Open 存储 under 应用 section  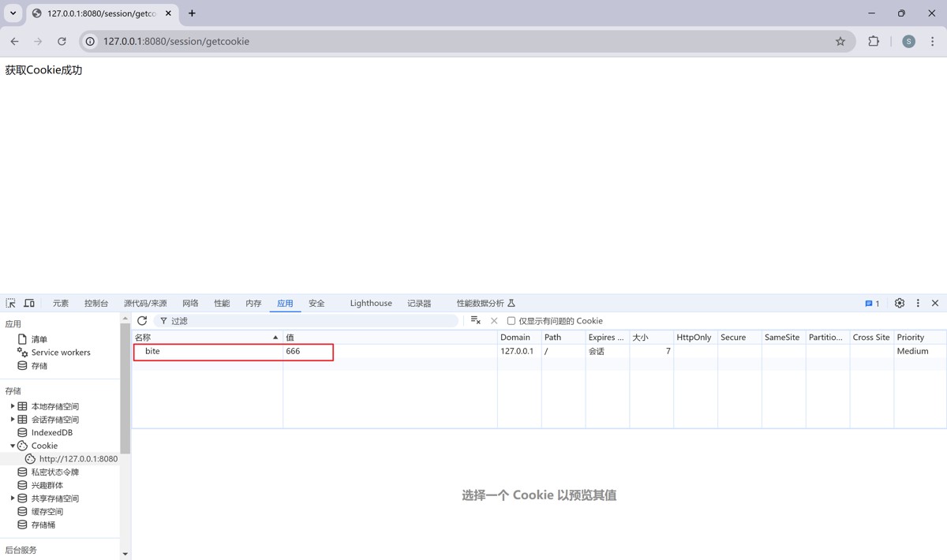[39, 366]
